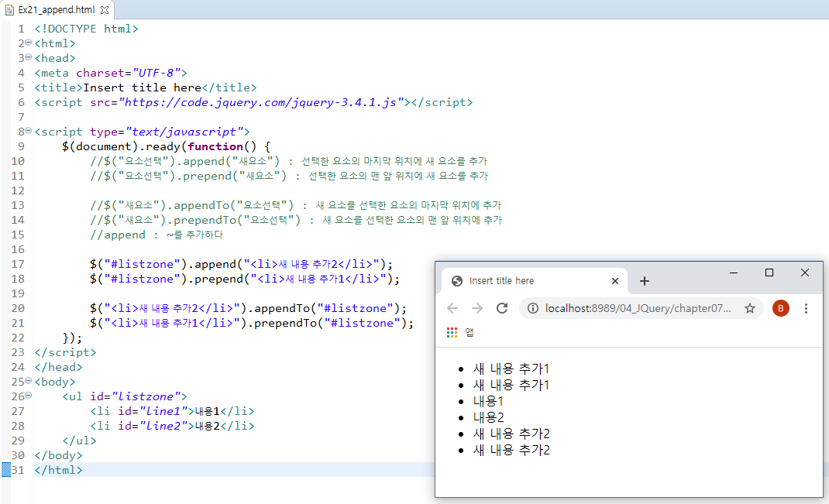Click the '내용2' list item in browser

click(x=489, y=417)
